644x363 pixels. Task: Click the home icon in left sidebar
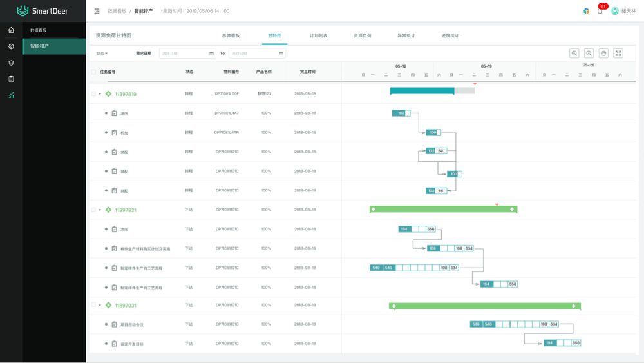(11, 30)
